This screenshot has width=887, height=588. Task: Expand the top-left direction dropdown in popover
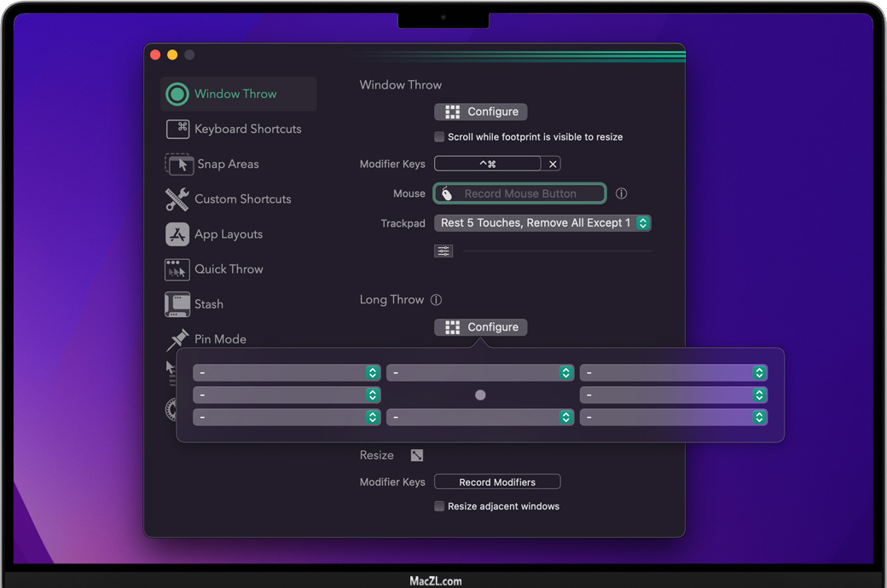pyautogui.click(x=287, y=373)
